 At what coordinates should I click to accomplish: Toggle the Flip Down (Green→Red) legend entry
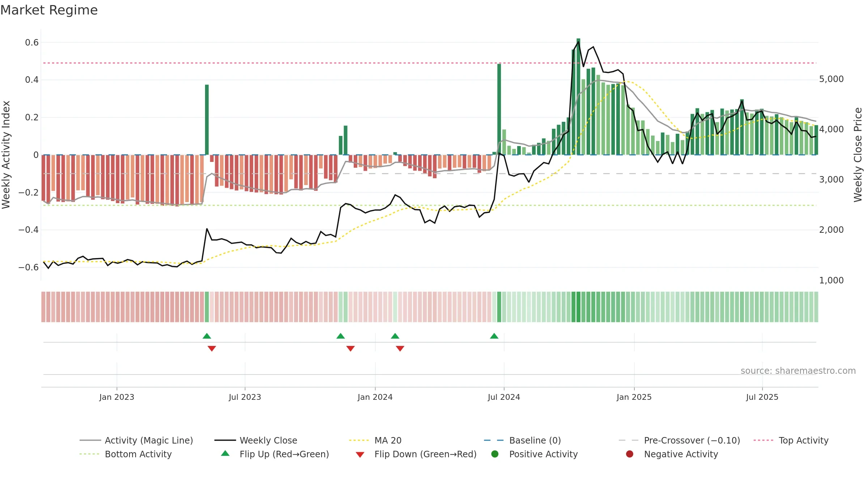pos(416,454)
